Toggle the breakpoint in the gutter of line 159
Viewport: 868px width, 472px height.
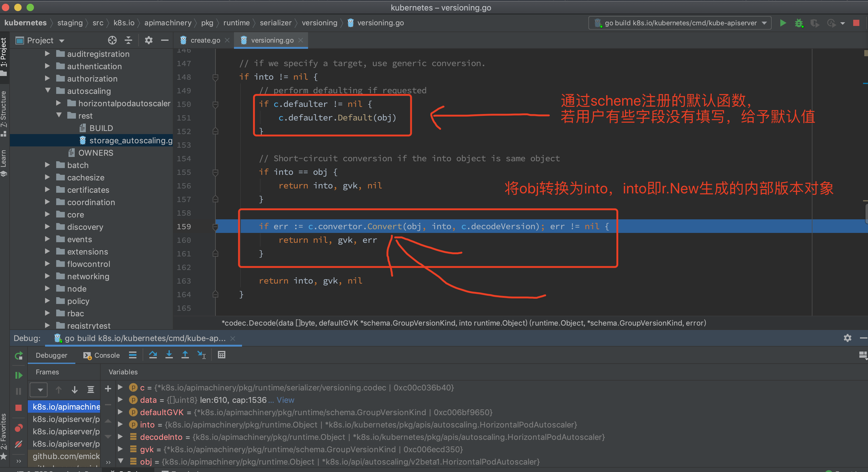coord(202,226)
